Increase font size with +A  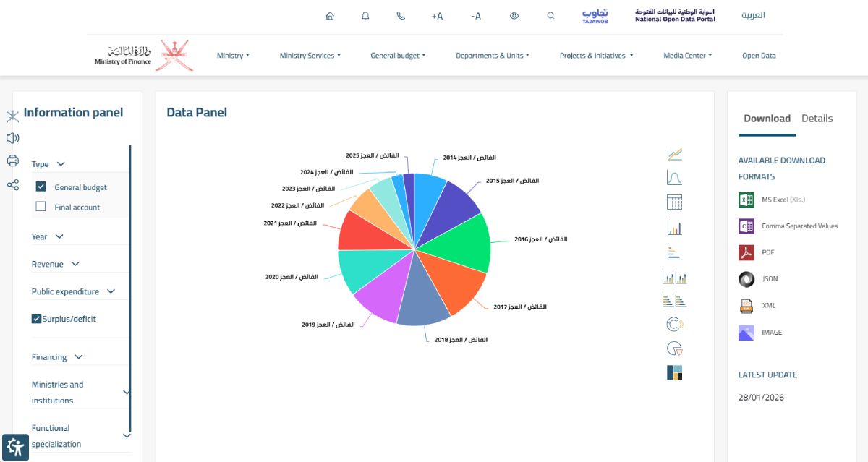tap(437, 16)
